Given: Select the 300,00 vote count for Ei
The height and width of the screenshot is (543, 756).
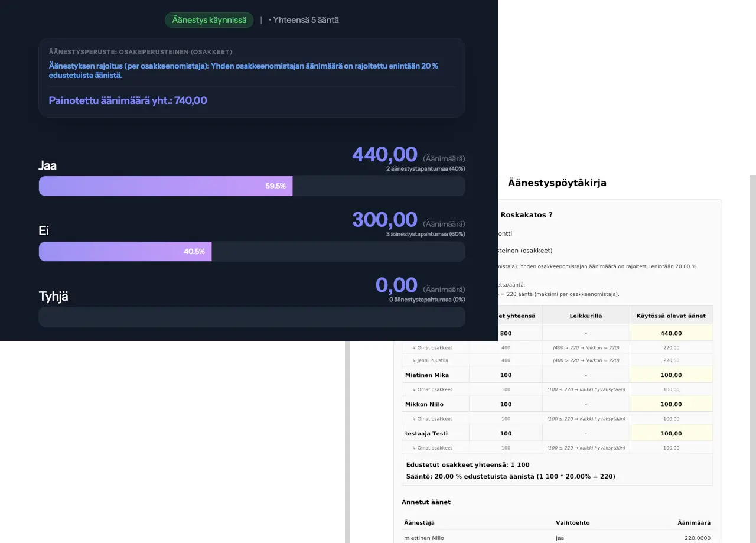Looking at the screenshot, I should (x=384, y=220).
